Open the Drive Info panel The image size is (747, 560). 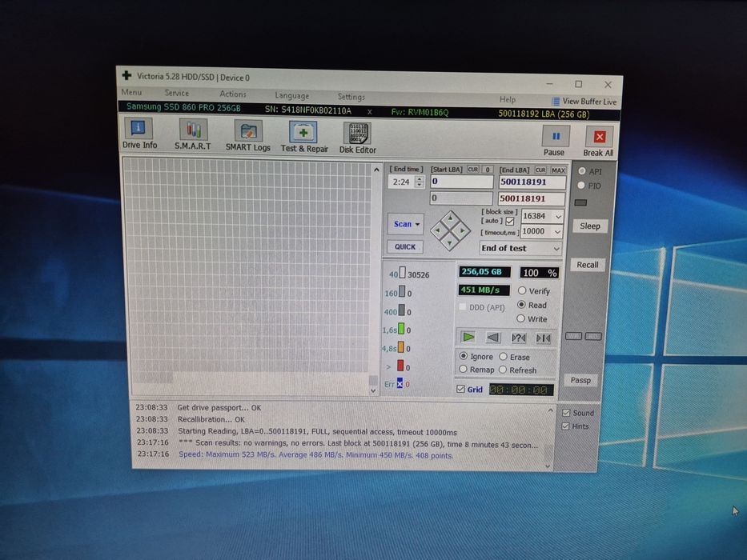coord(139,134)
